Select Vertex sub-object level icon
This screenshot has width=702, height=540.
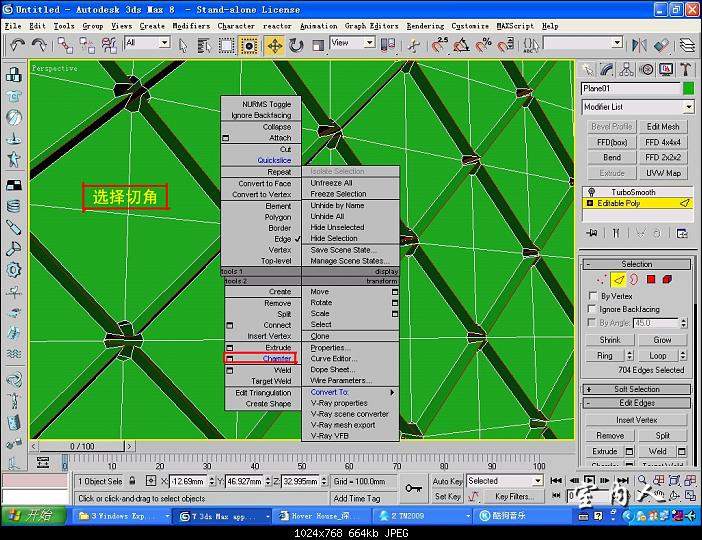602,280
